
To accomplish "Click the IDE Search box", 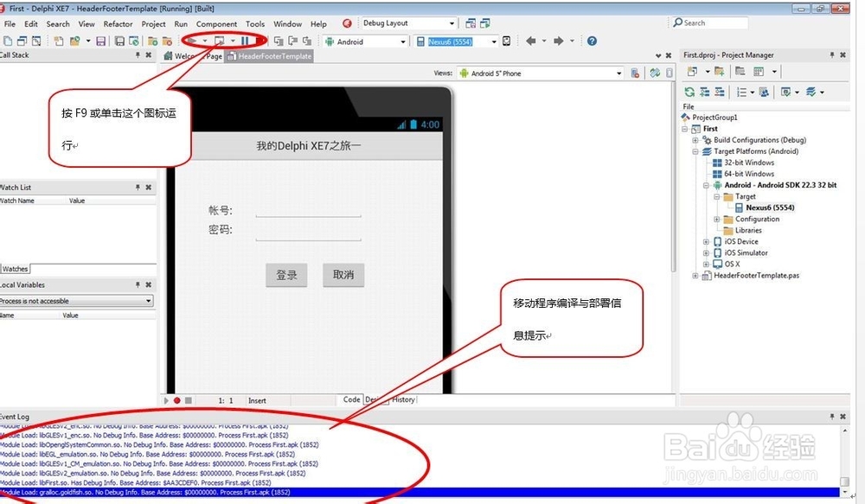I will 710,23.
